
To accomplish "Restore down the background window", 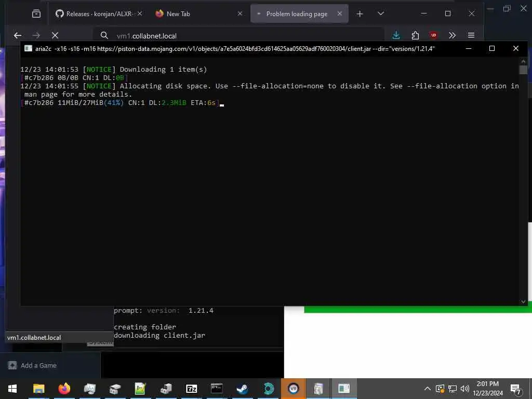I will [507, 8].
